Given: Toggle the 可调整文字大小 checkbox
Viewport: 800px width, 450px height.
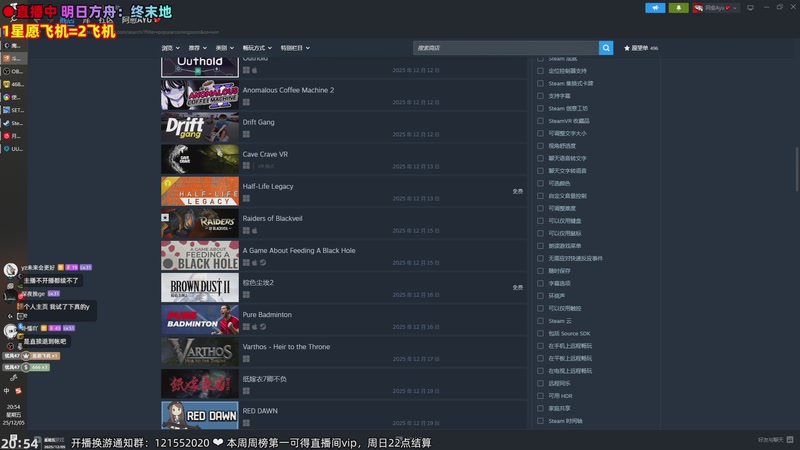Looking at the screenshot, I should [540, 133].
